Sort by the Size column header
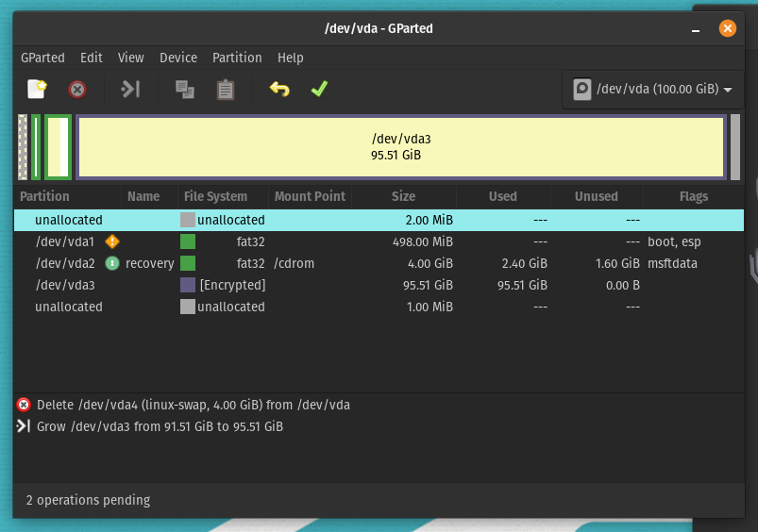758x532 pixels. tap(403, 196)
